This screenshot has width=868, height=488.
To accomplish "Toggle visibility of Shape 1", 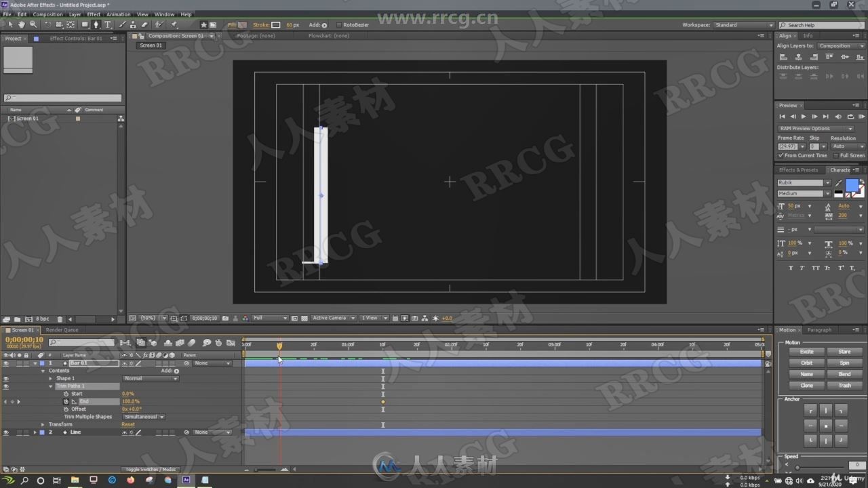I will 6,378.
